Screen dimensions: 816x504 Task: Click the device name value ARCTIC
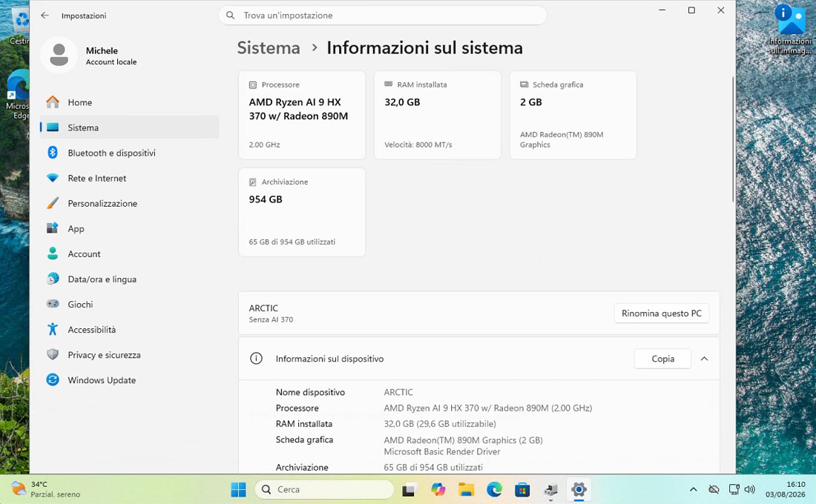[398, 392]
